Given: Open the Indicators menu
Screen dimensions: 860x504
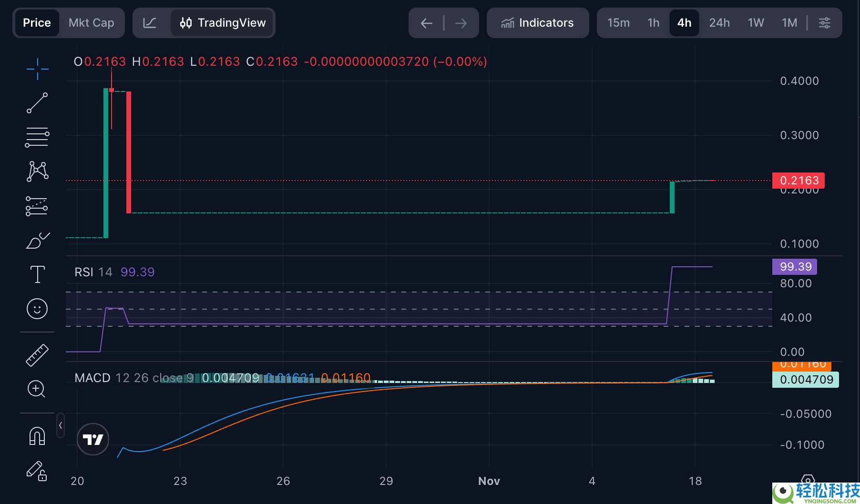Looking at the screenshot, I should pyautogui.click(x=537, y=23).
